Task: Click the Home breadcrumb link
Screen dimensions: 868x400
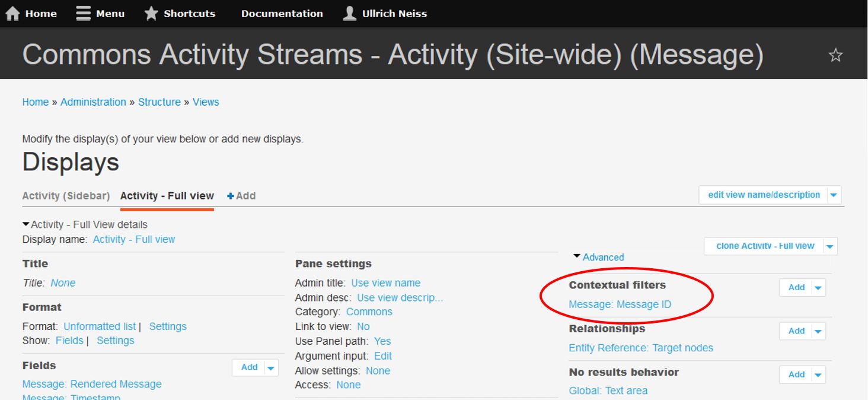Action: (x=36, y=102)
